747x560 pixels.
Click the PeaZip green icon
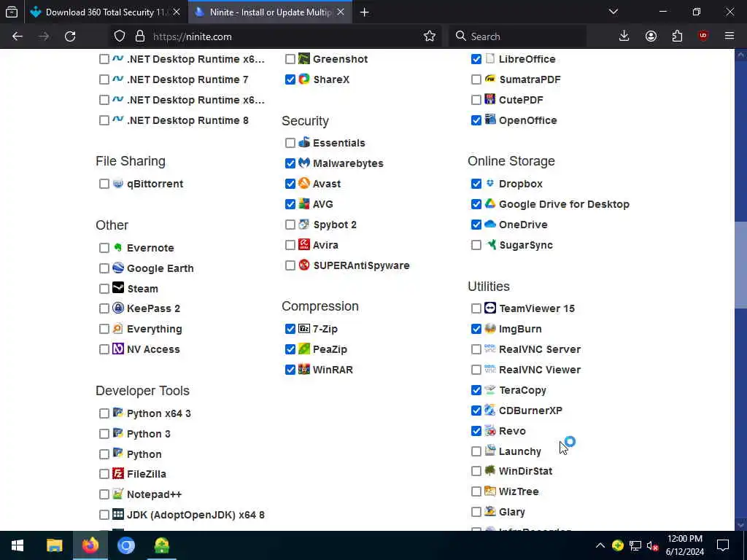click(304, 349)
